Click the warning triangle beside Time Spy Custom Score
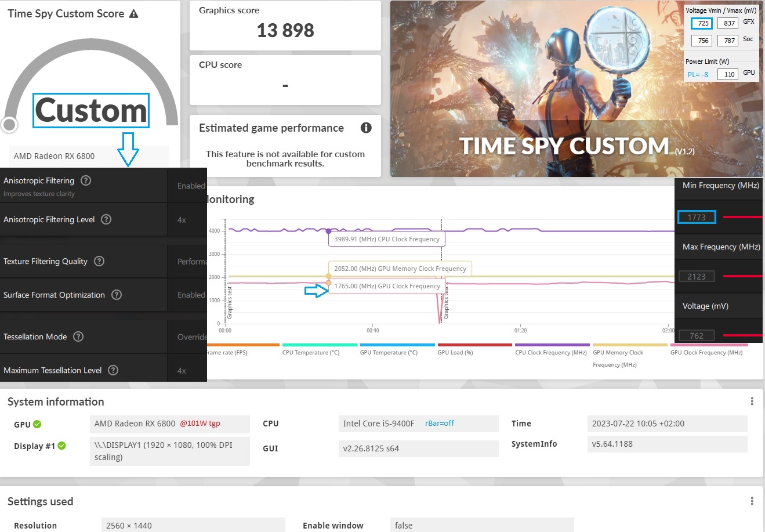Viewport: 765px width, 532px height. click(134, 14)
